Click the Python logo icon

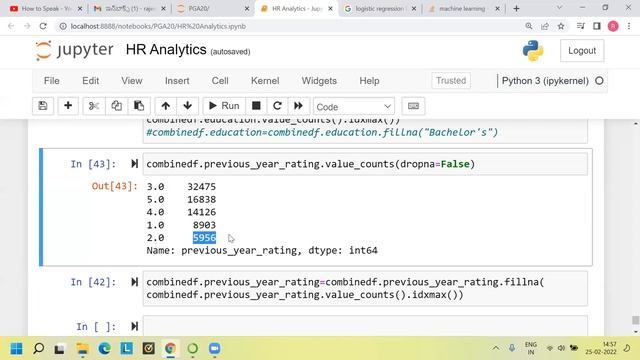(533, 51)
